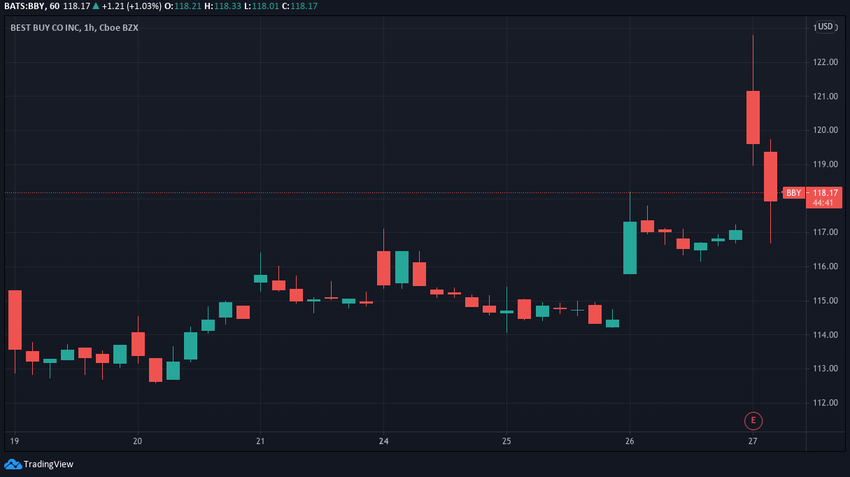Click the 114.00 price axis label
Image resolution: width=850 pixels, height=477 pixels.
(x=825, y=335)
